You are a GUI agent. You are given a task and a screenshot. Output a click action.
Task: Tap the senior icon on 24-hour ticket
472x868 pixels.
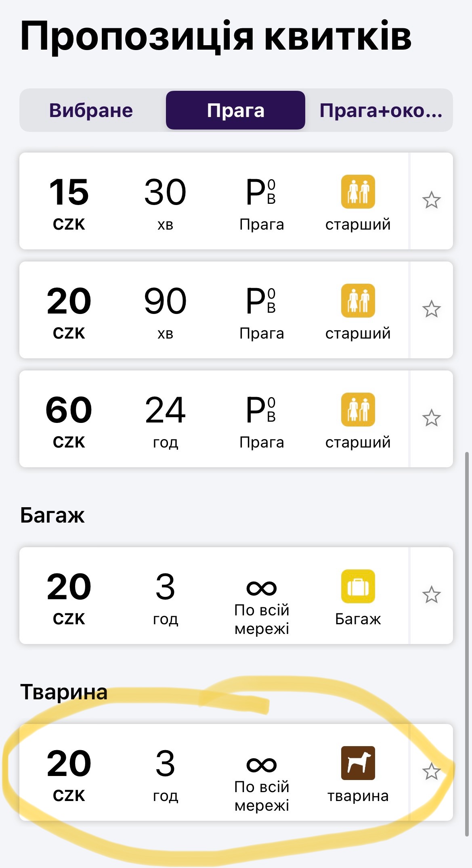pos(358,410)
